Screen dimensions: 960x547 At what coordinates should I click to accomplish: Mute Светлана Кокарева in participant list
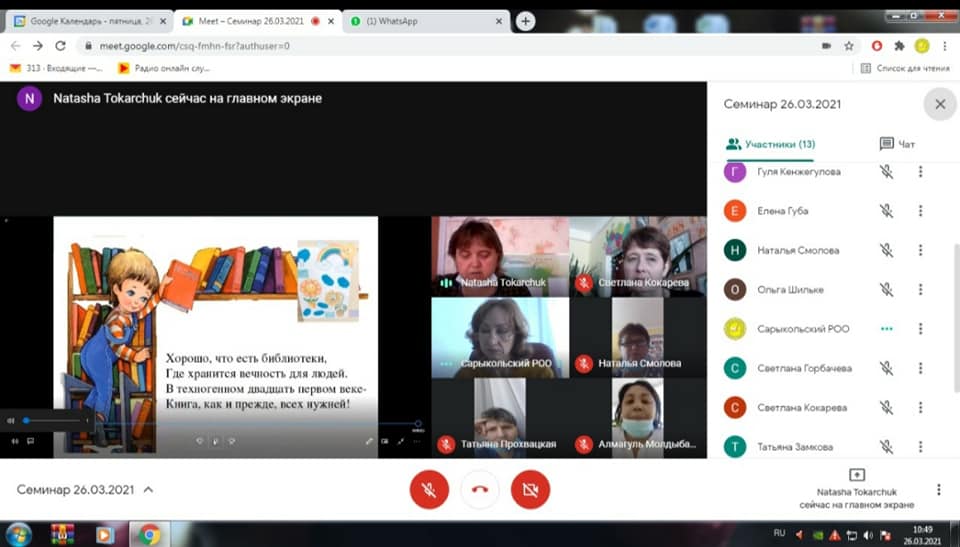pos(886,407)
